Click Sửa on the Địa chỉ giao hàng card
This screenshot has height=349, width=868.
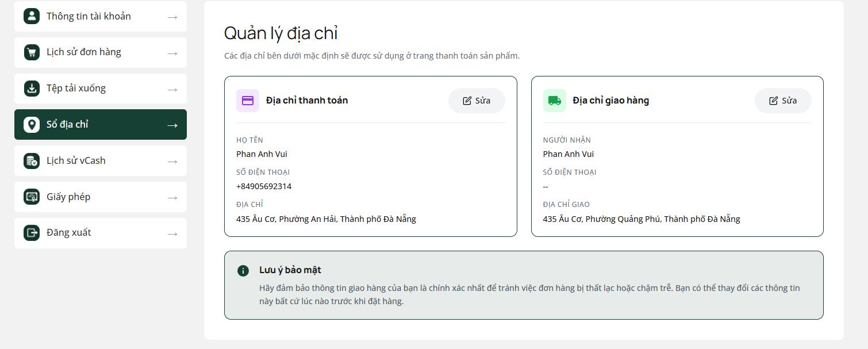click(783, 100)
